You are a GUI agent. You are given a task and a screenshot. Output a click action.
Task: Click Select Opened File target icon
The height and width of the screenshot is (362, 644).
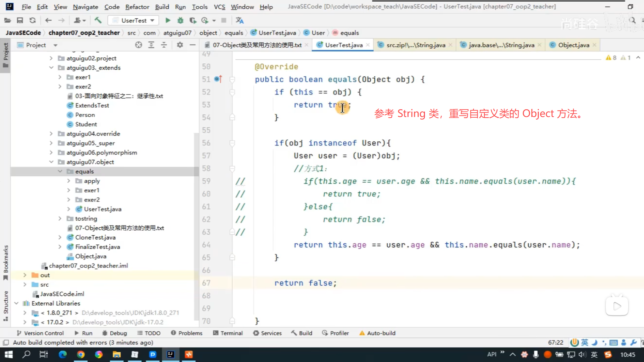(139, 45)
